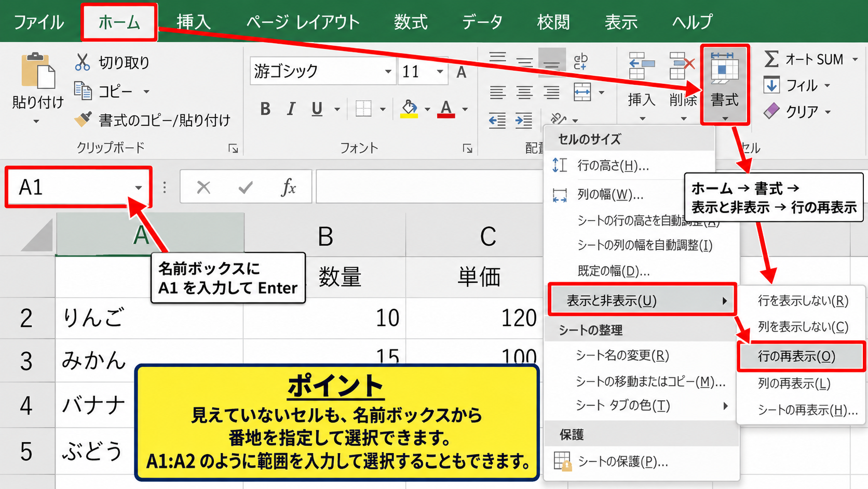Click the Name Box showing A1

click(x=78, y=188)
